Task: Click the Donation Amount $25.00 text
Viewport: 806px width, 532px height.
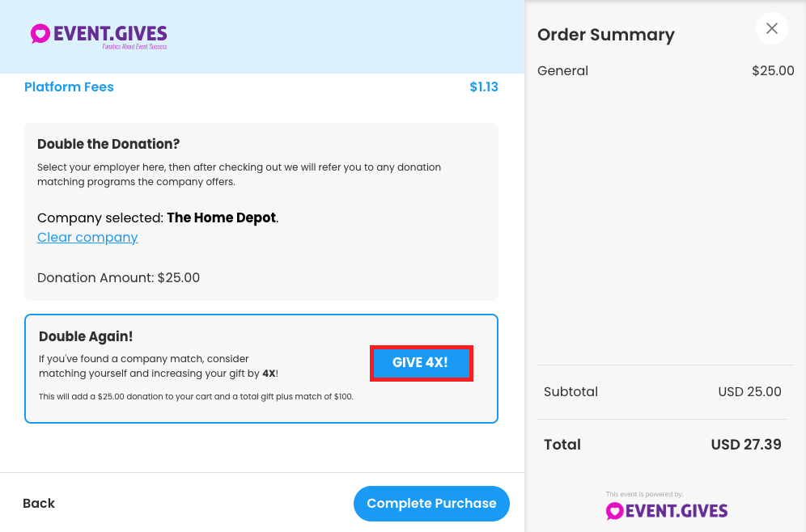Action: tap(118, 278)
